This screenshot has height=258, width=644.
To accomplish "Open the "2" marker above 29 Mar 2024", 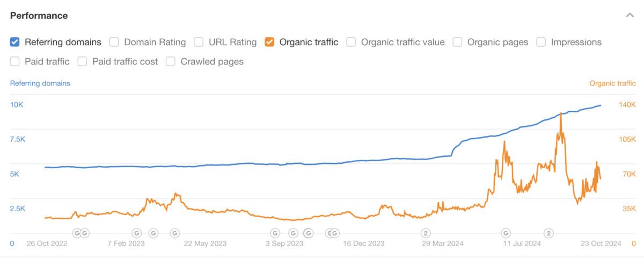I will [x=426, y=233].
